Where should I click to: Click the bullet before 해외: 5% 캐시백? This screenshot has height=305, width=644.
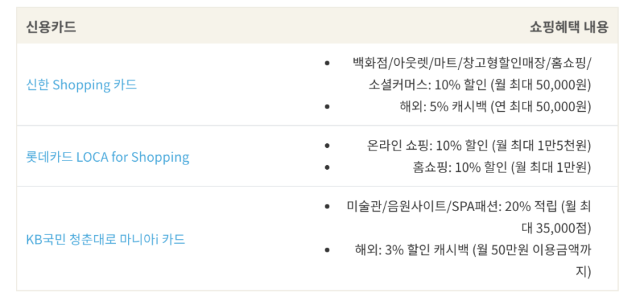pyautogui.click(x=327, y=107)
